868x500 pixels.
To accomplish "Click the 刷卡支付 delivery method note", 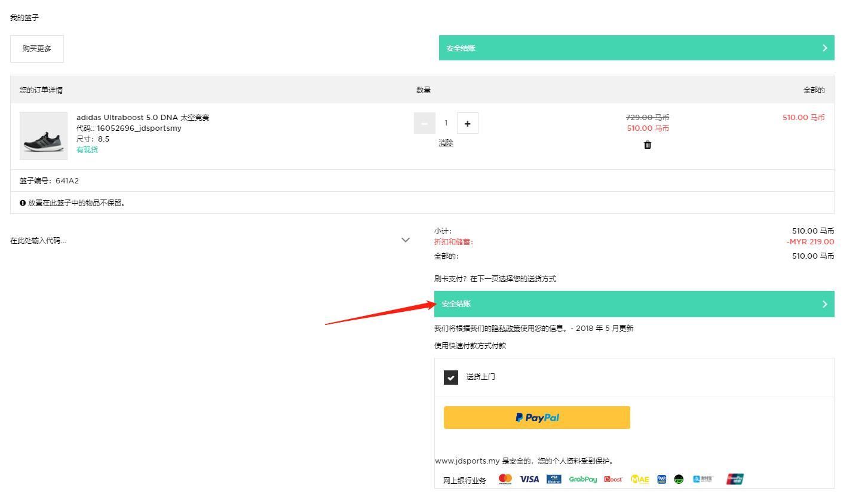I will pyautogui.click(x=495, y=279).
